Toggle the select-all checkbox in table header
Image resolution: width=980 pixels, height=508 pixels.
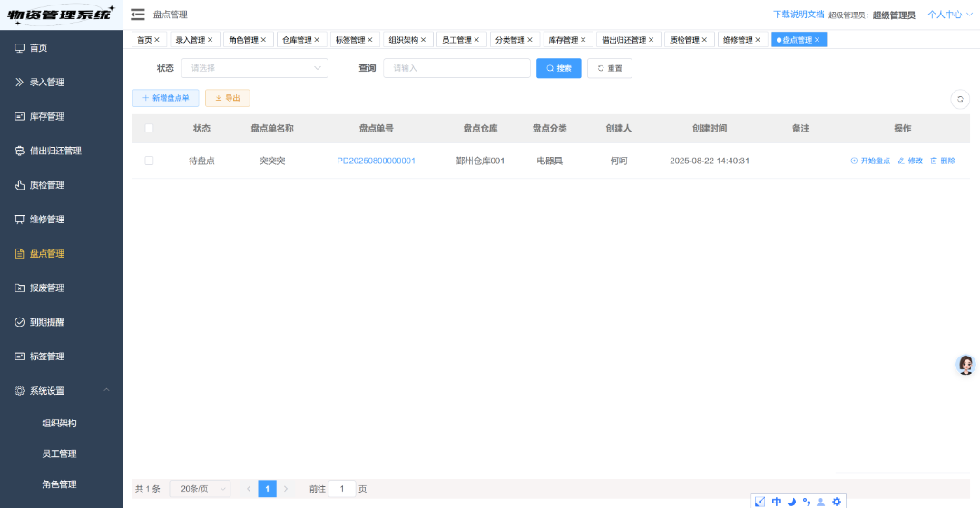149,128
